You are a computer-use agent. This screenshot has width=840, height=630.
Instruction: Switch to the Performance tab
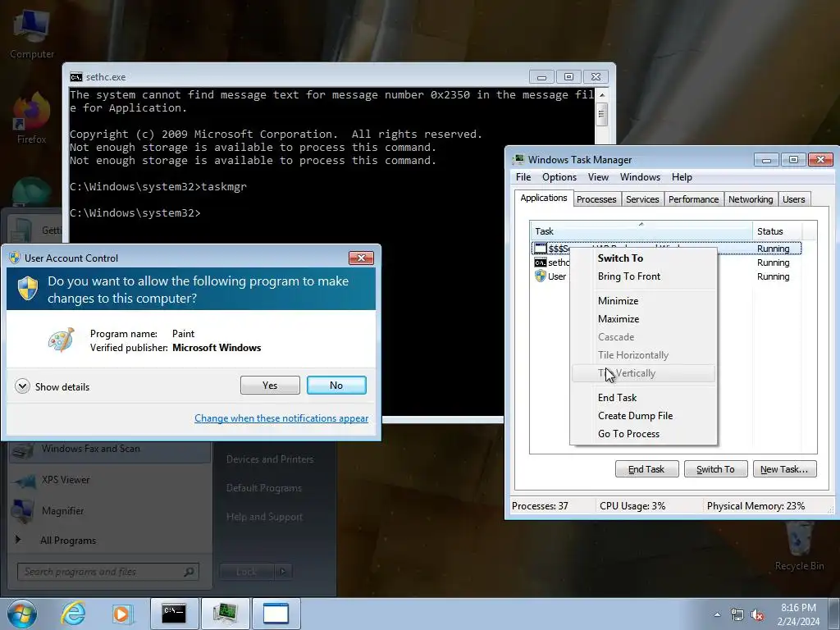(x=694, y=199)
